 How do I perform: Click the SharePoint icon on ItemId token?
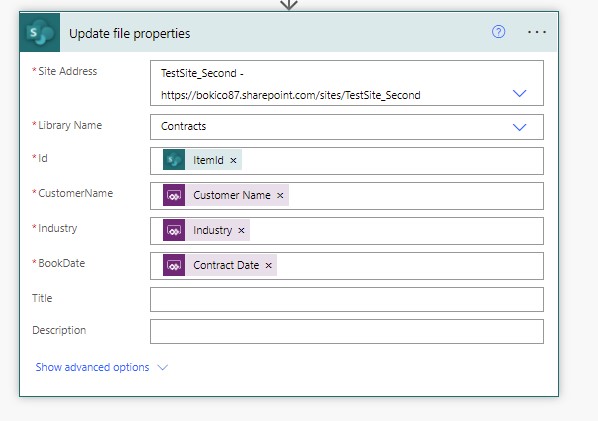pos(174,159)
